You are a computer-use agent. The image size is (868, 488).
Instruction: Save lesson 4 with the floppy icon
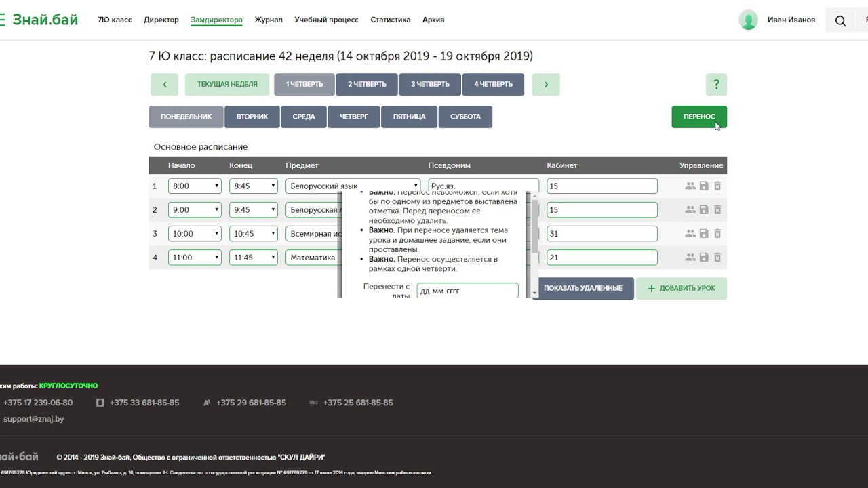click(x=704, y=257)
